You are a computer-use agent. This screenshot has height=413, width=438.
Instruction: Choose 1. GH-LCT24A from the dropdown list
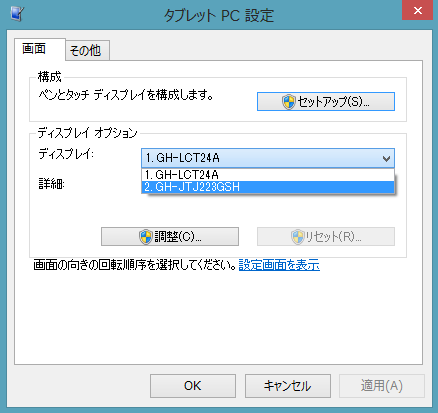268,175
